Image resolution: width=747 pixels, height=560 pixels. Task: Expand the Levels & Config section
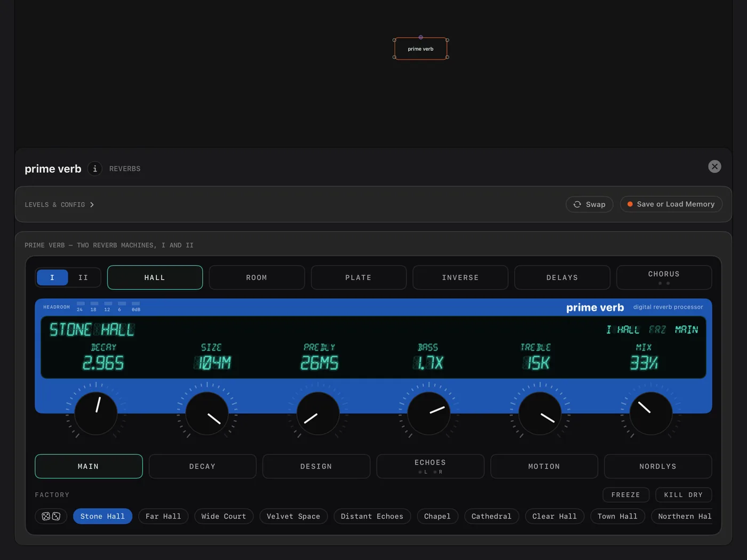click(59, 205)
